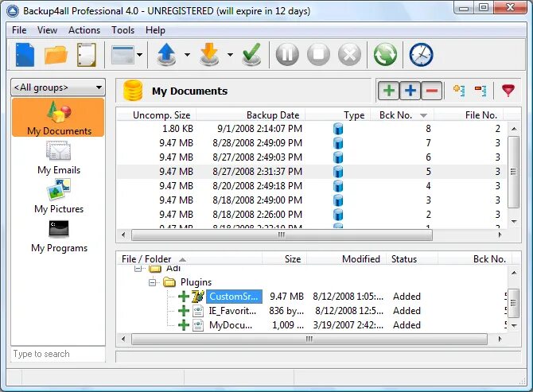Click the backup list scroll up arrow
Viewport: 533px width, 392px height.
tap(514, 129)
